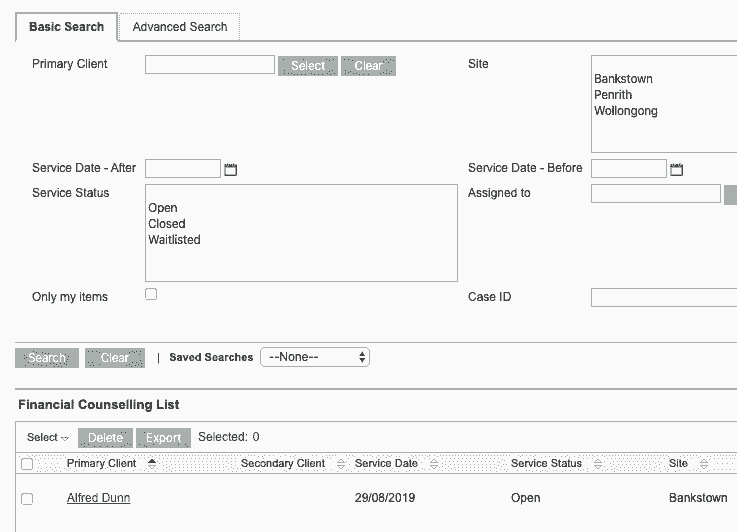Image resolution: width=737 pixels, height=532 pixels.
Task: Open the Service Date - After calendar picker
Action: click(x=231, y=169)
